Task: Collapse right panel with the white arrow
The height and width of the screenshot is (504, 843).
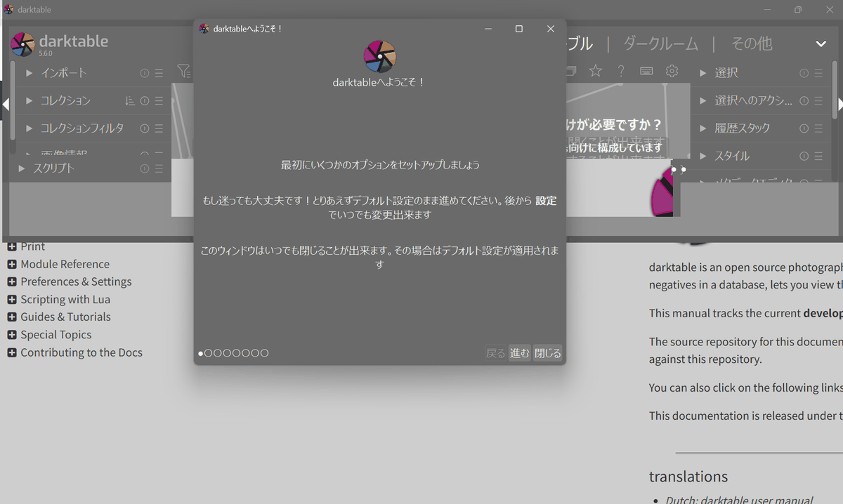Action: click(x=839, y=104)
